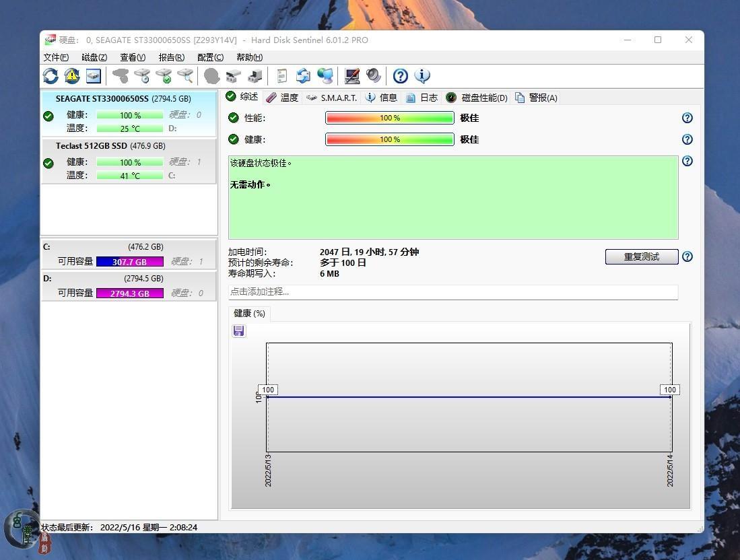The image size is (740, 560).
Task: Switch to the 温度 tab
Action: click(x=282, y=98)
